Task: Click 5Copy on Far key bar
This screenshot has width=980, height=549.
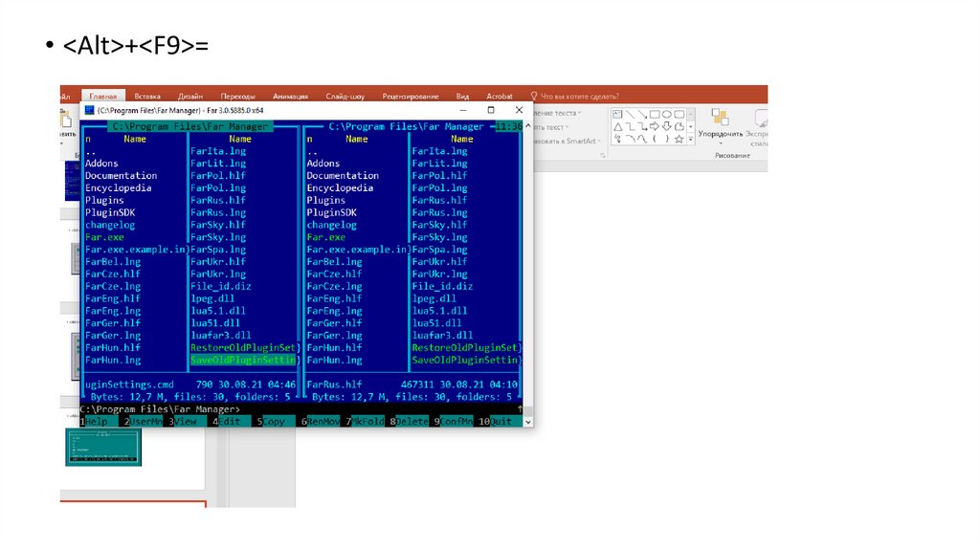Action: pos(277,422)
